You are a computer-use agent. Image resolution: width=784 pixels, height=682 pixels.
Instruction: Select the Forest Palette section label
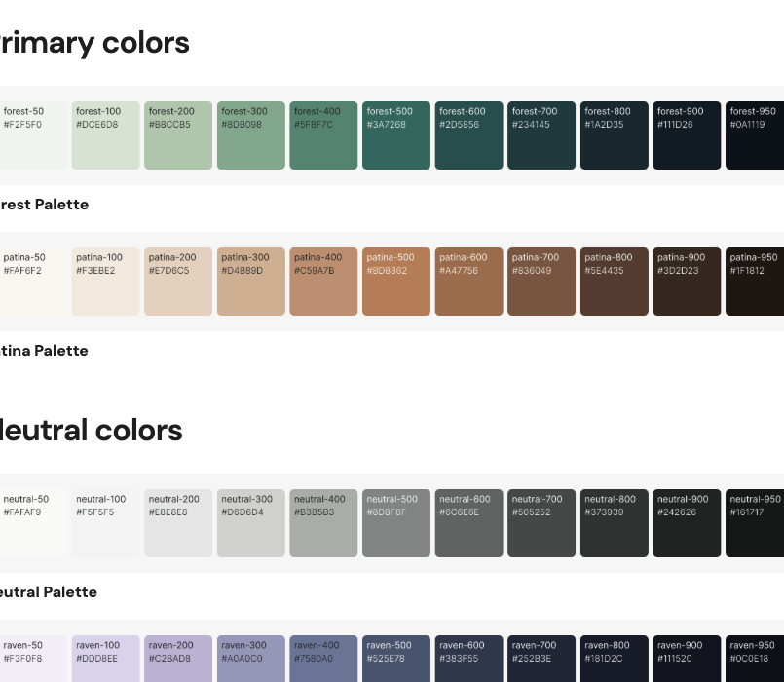44,205
